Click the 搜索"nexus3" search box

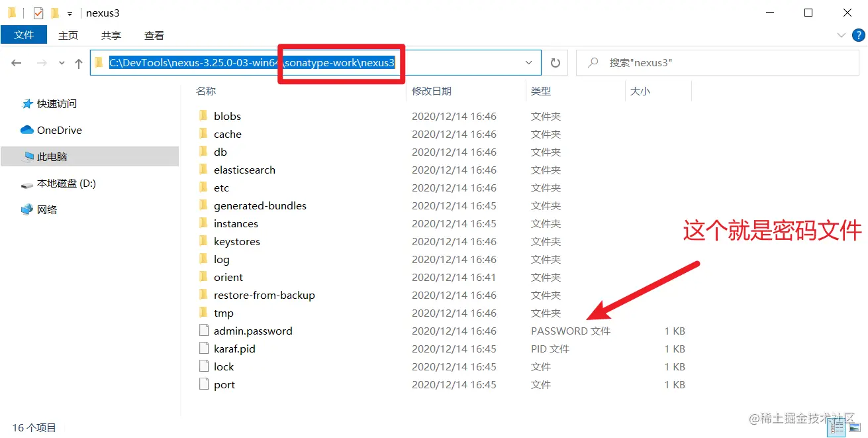pos(718,63)
